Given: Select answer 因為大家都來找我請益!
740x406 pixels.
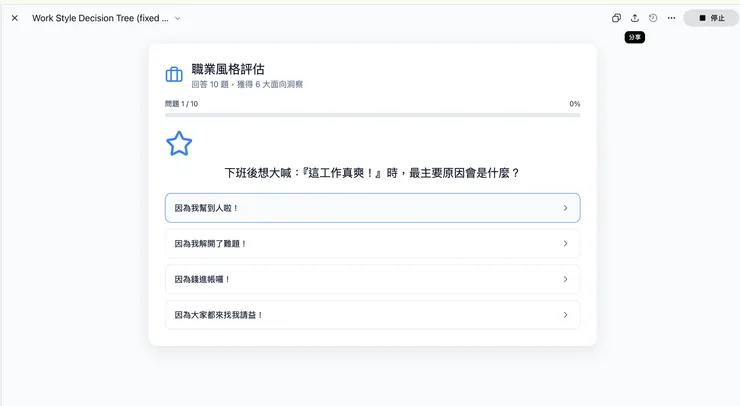Looking at the screenshot, I should click(372, 315).
